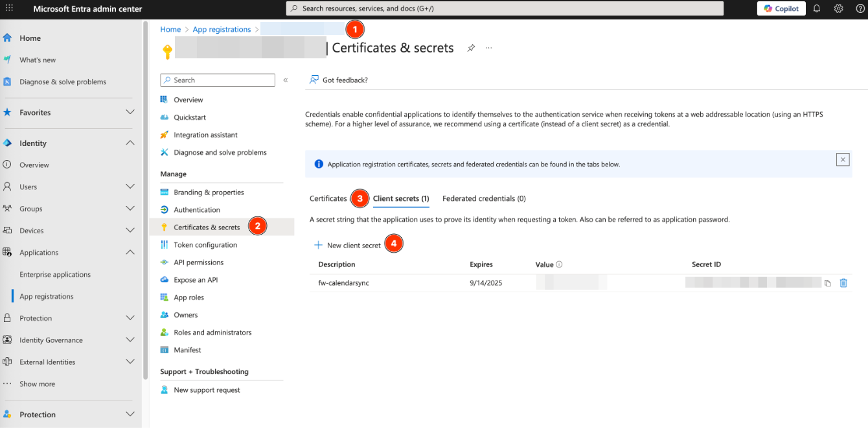This screenshot has width=868, height=429.
Task: Collapse the Identity section
Action: 130,143
